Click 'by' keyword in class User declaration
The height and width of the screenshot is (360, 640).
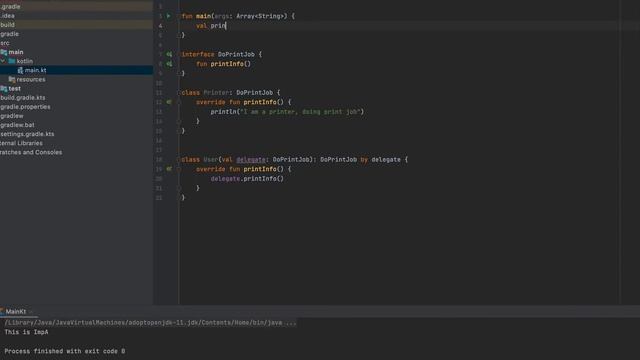364,160
